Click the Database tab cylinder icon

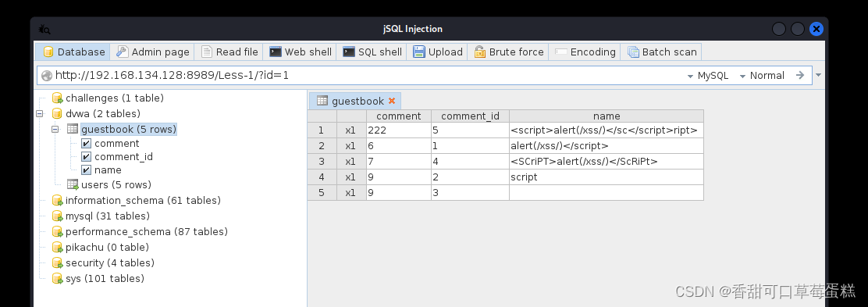(x=48, y=52)
